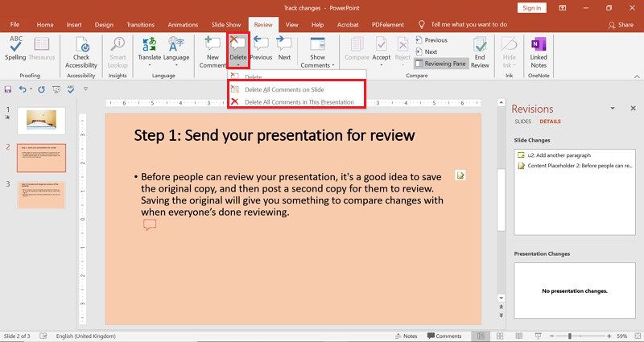Switch to DETAILS tab in Revisions pane
Screen dimensions: 644x342
click(551, 122)
